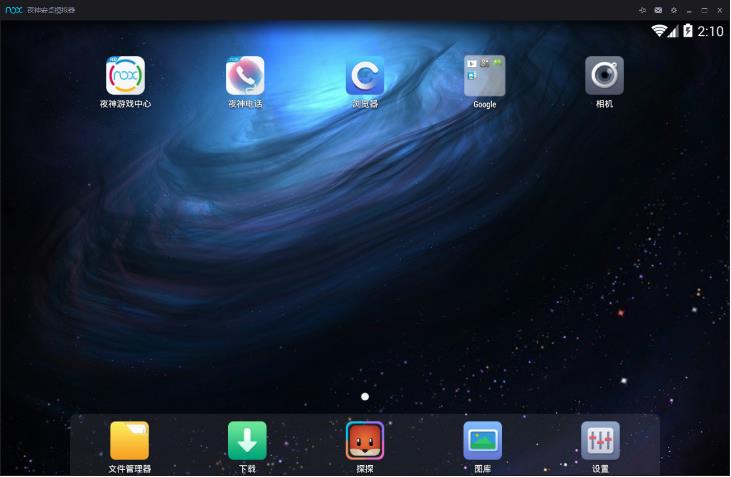Click the home screen page indicator dot
731x477 pixels.
point(365,397)
